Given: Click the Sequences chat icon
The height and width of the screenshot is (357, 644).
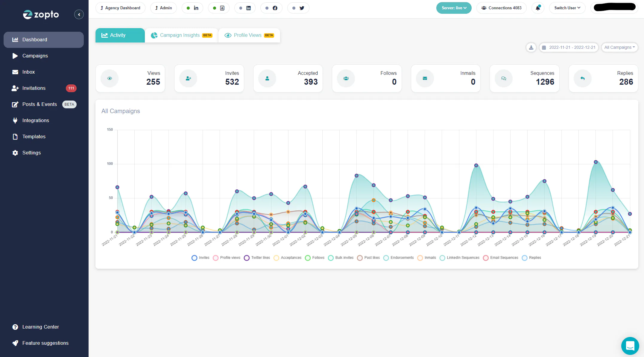Looking at the screenshot, I should 504,78.
